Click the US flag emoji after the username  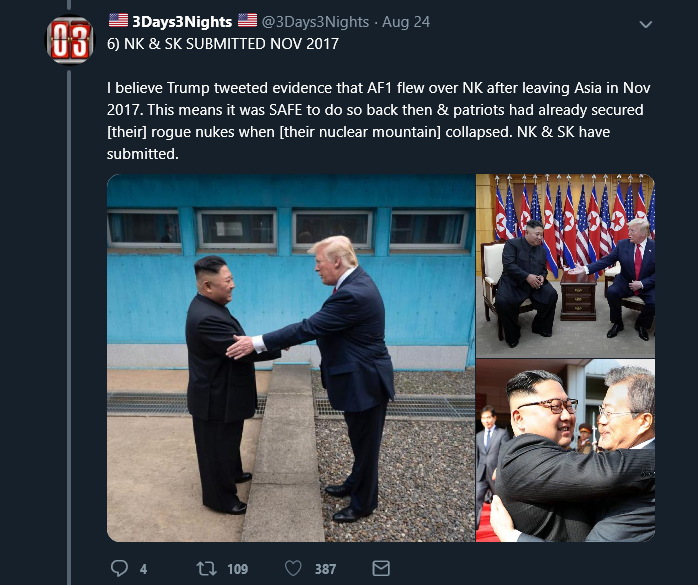[247, 20]
